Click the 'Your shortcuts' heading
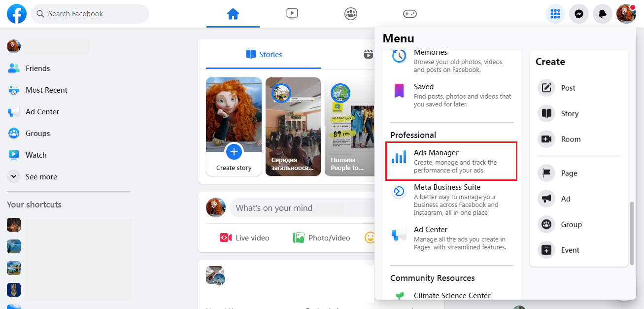 click(x=34, y=205)
